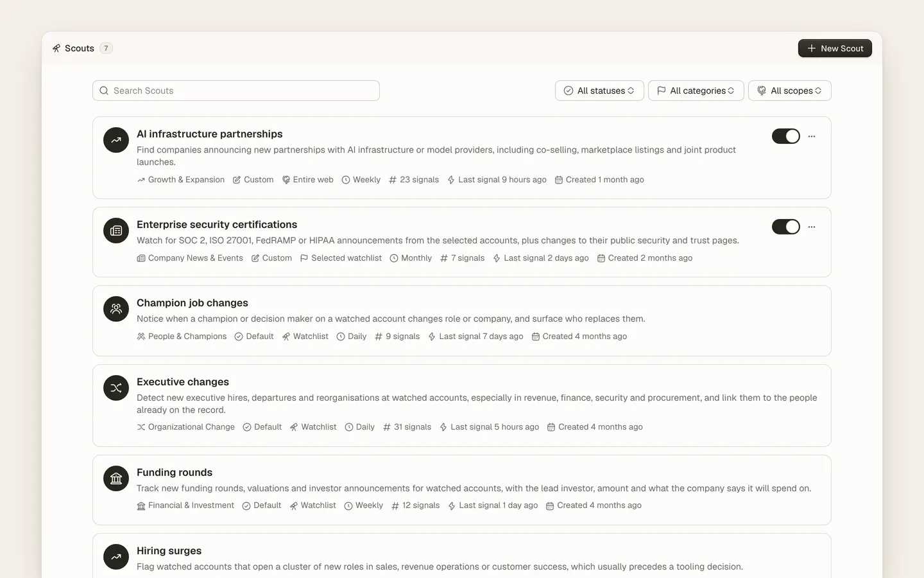Screen dimensions: 924x578
Task: Click the People & Champions label
Action: (187, 337)
